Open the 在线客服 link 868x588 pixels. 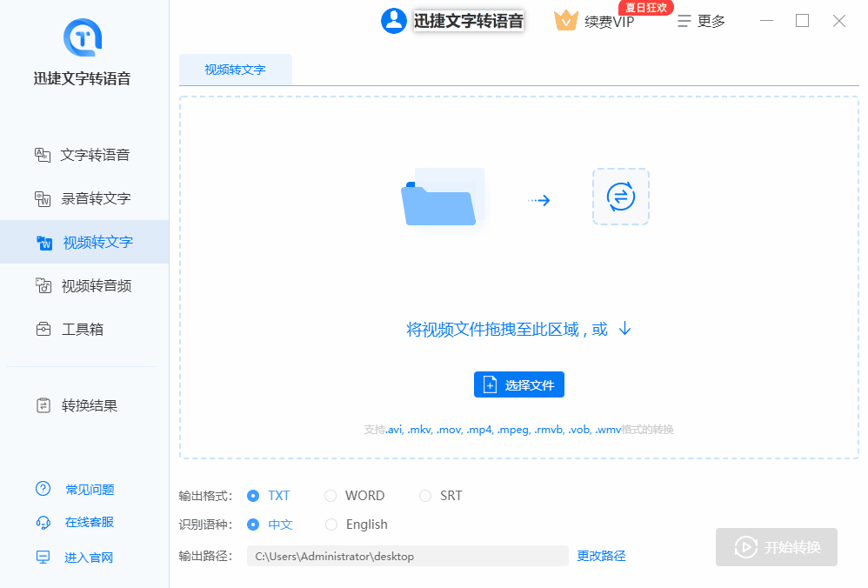(90, 522)
